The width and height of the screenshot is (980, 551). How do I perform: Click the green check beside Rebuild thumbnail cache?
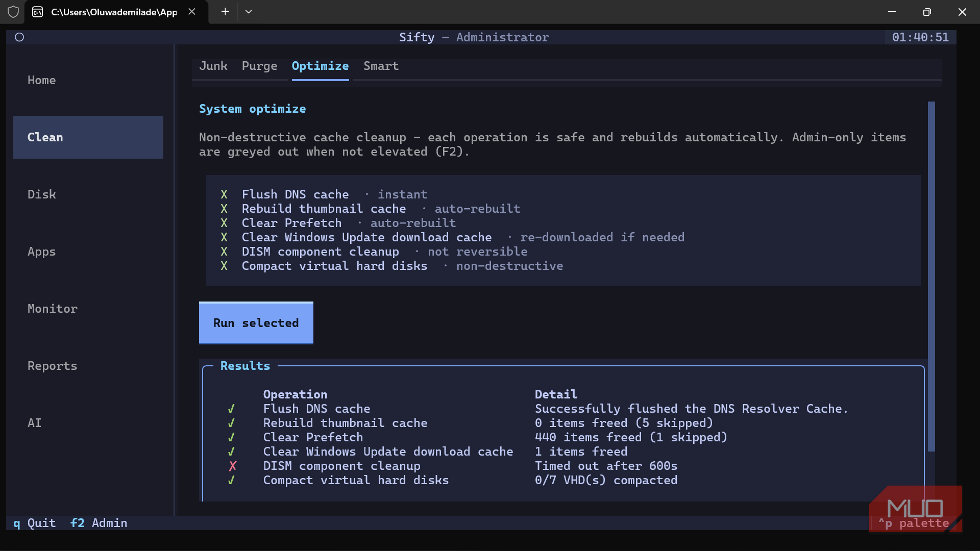click(x=231, y=423)
